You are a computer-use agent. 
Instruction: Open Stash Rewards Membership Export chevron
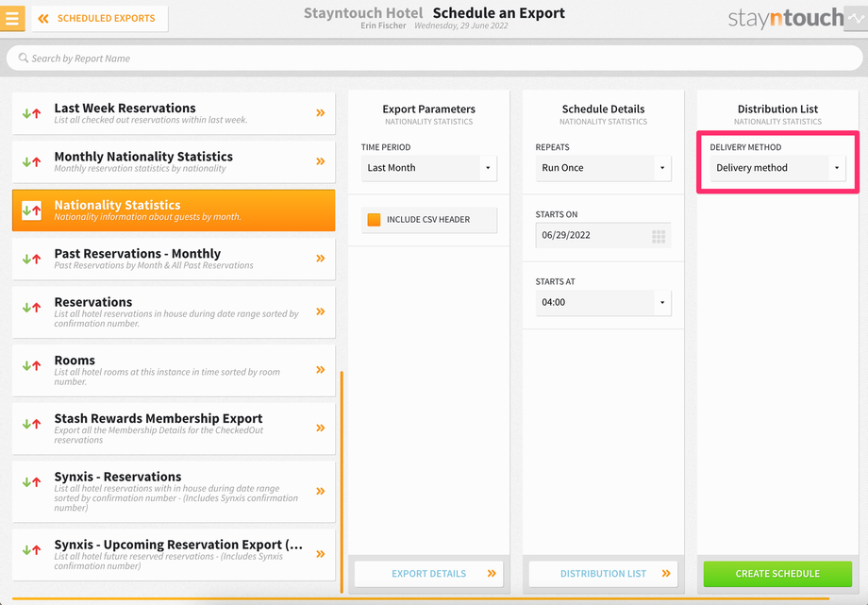(x=321, y=428)
